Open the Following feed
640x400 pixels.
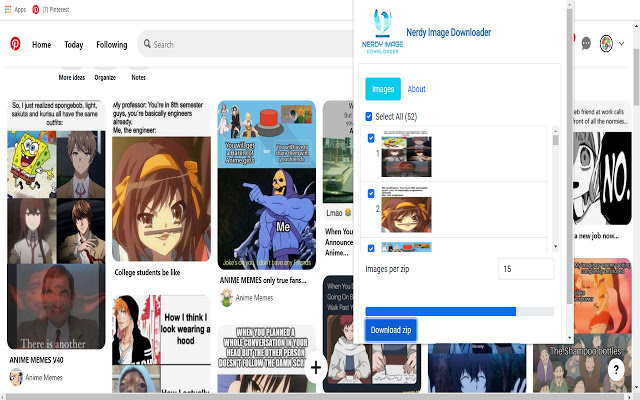click(x=112, y=44)
